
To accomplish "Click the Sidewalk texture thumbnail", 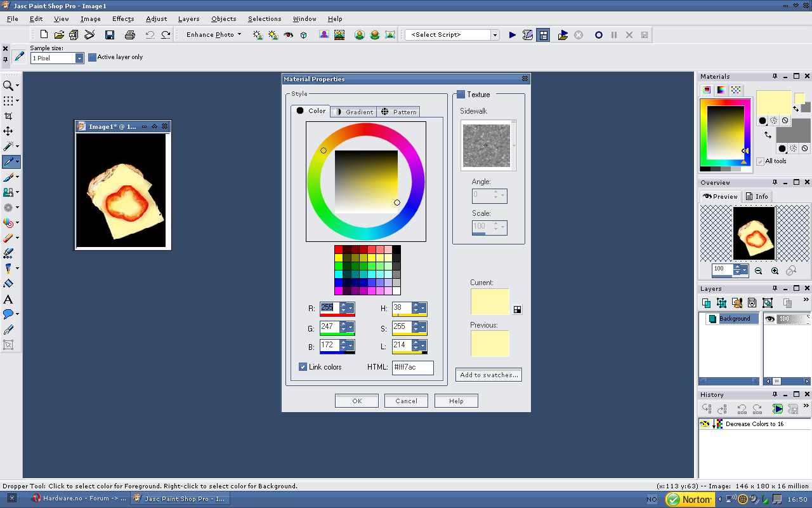I will [487, 145].
